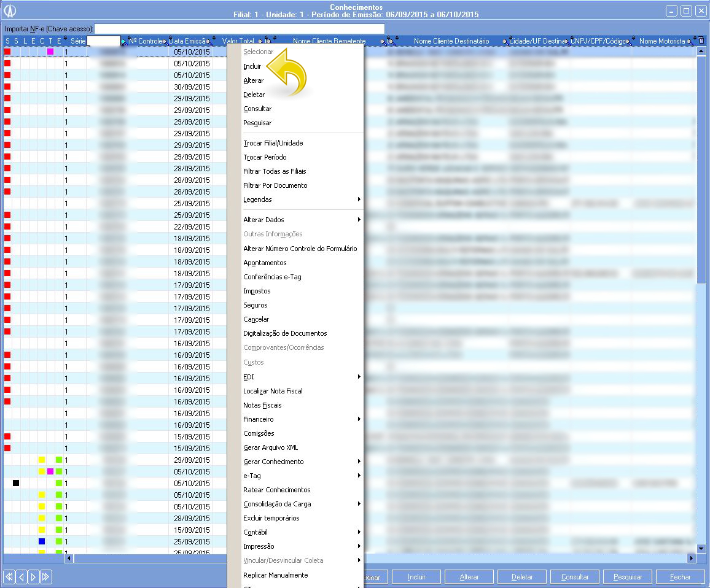Select Trocar Período from context menu
710x588 pixels.
(x=265, y=157)
